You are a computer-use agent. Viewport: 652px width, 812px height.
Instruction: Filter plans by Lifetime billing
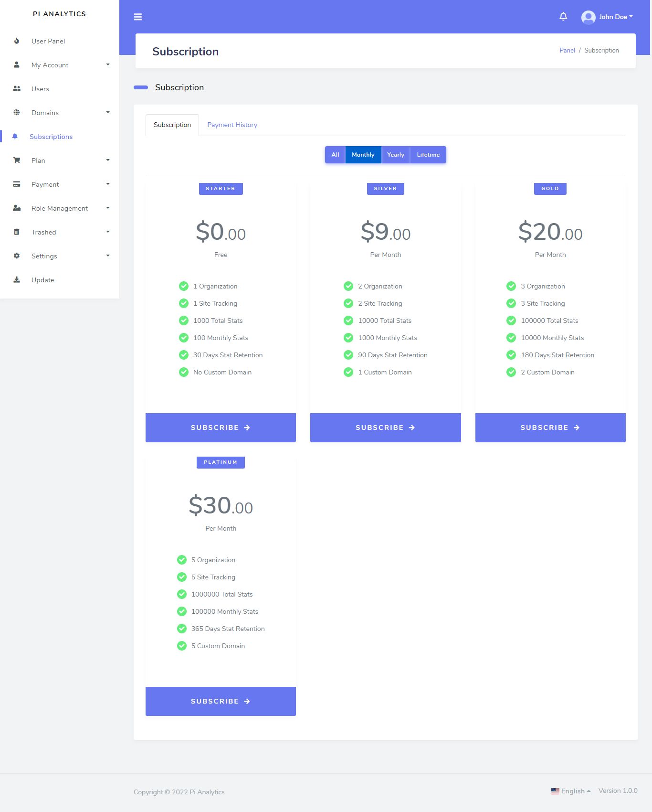point(428,155)
